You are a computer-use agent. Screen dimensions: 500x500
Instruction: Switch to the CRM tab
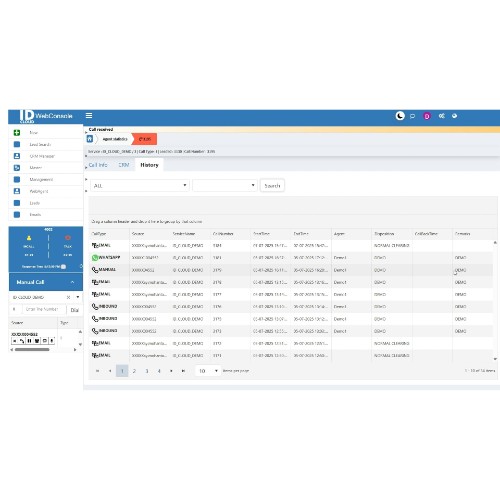point(124,165)
